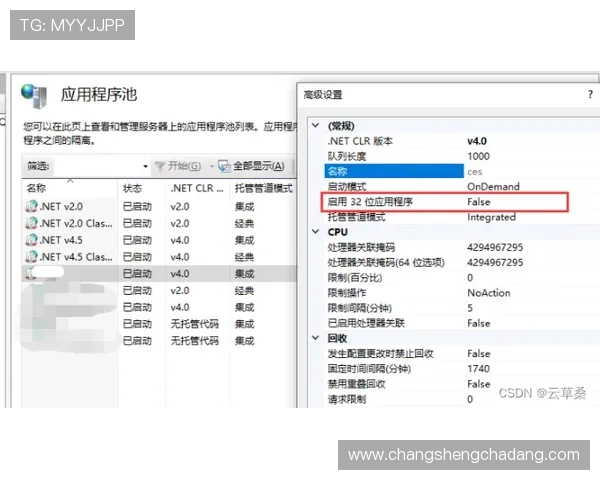The height and width of the screenshot is (480, 600).
Task: Click the 托管管道模式 property in settings
Action: click(356, 217)
